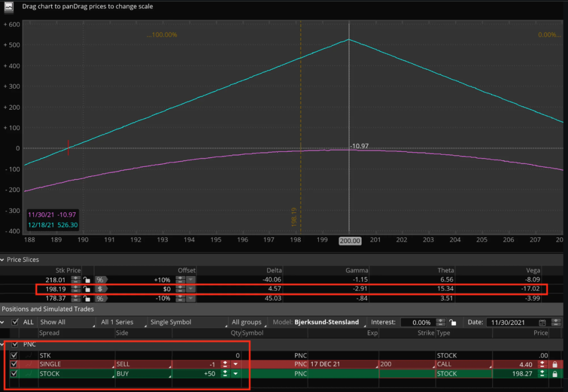The height and width of the screenshot is (392, 568).
Task: Change the BUY side dropdown
Action: coord(144,374)
